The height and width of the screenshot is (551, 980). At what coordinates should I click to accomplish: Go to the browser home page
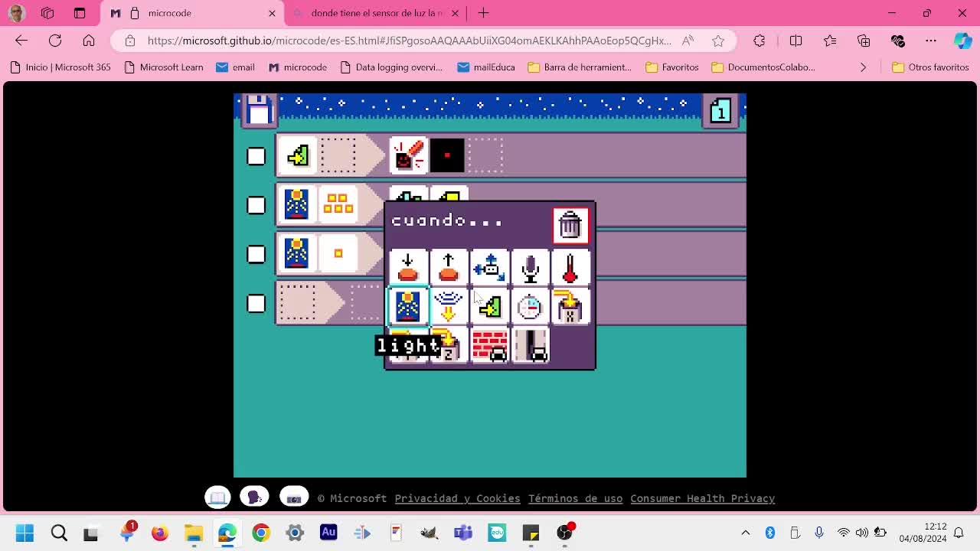click(89, 41)
